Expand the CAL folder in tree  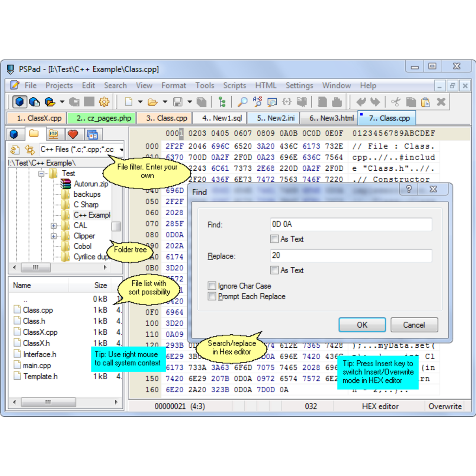[54, 226]
